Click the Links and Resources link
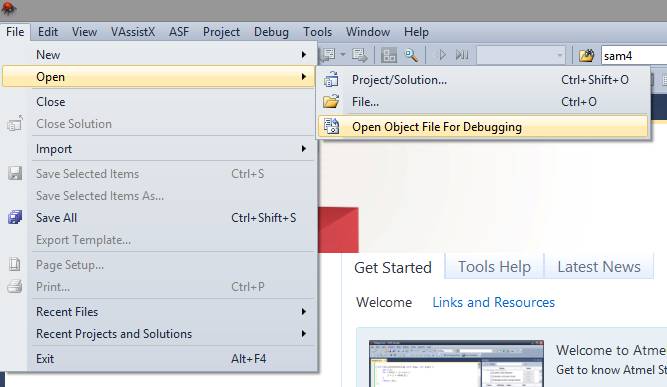This screenshot has width=667, height=387. click(x=493, y=302)
